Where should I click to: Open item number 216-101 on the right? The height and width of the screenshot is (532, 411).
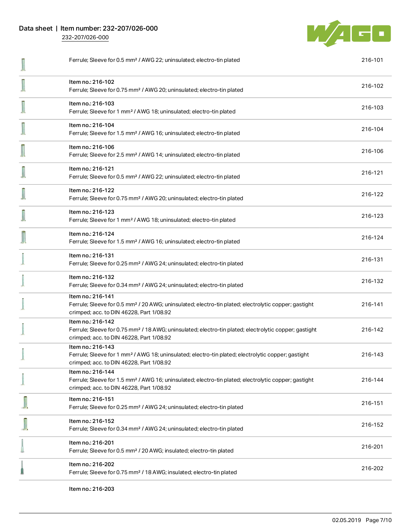372,60
